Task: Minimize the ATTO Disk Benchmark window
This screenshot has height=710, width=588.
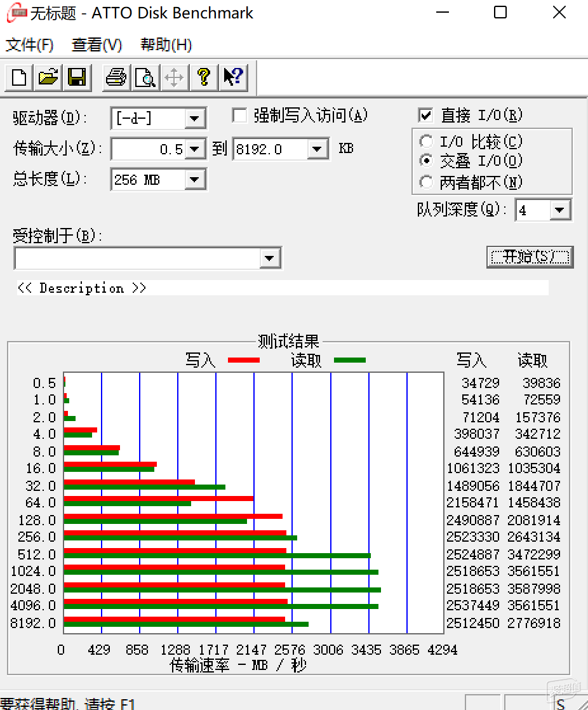Action: (x=442, y=12)
